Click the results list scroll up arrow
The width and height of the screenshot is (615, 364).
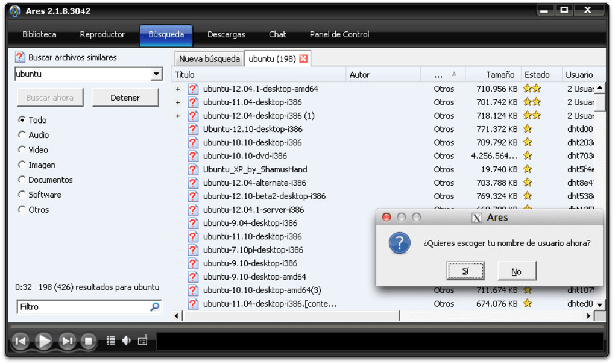coord(600,88)
